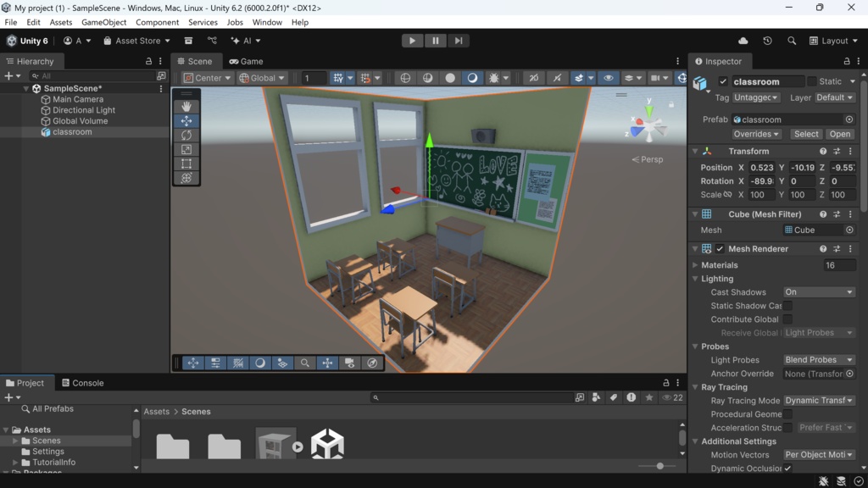Click the Project panel favorites star icon
The image size is (868, 488).
(x=648, y=397)
